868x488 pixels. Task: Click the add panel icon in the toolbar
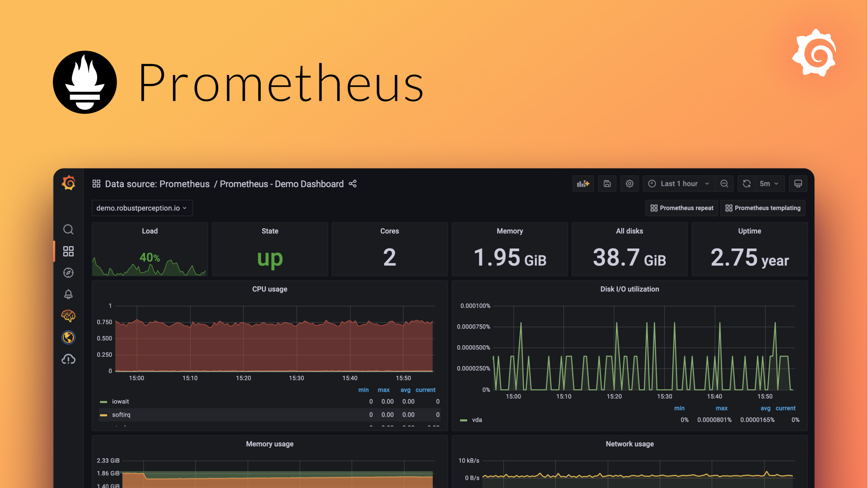click(x=583, y=183)
